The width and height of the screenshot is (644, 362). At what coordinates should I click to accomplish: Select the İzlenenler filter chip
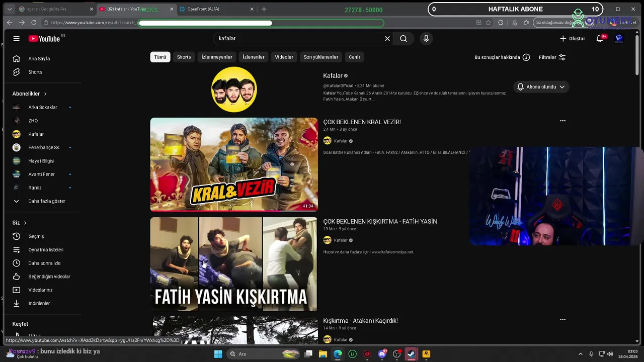tap(254, 57)
